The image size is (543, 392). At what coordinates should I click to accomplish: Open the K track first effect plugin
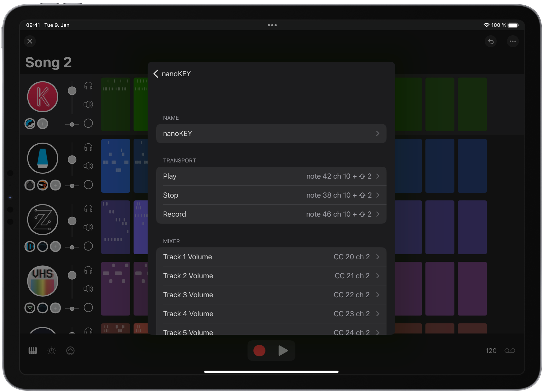(x=30, y=124)
